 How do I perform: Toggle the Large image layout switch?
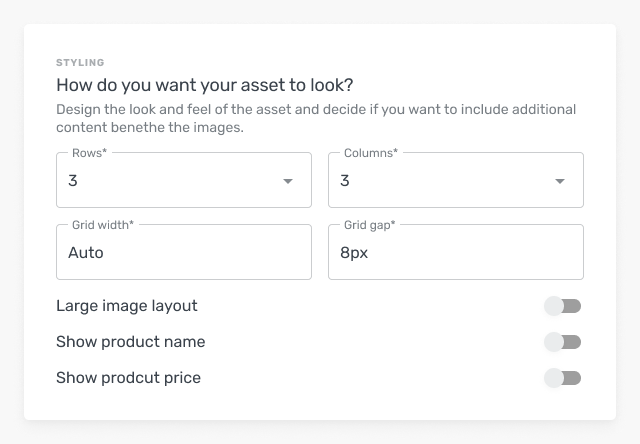pyautogui.click(x=562, y=306)
